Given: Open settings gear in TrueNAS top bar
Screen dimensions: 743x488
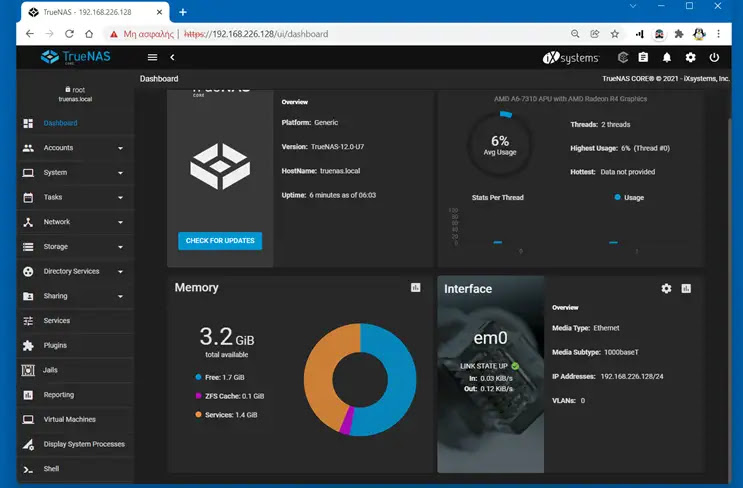Looking at the screenshot, I should 690,58.
